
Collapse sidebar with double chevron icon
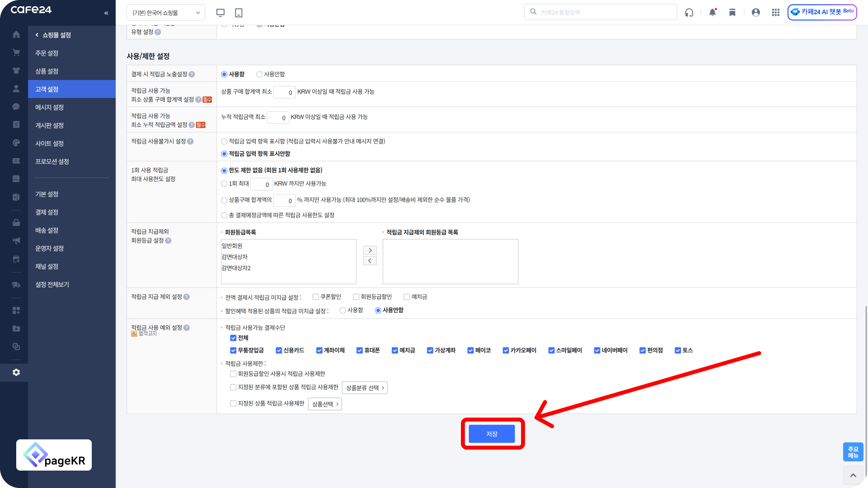click(106, 13)
